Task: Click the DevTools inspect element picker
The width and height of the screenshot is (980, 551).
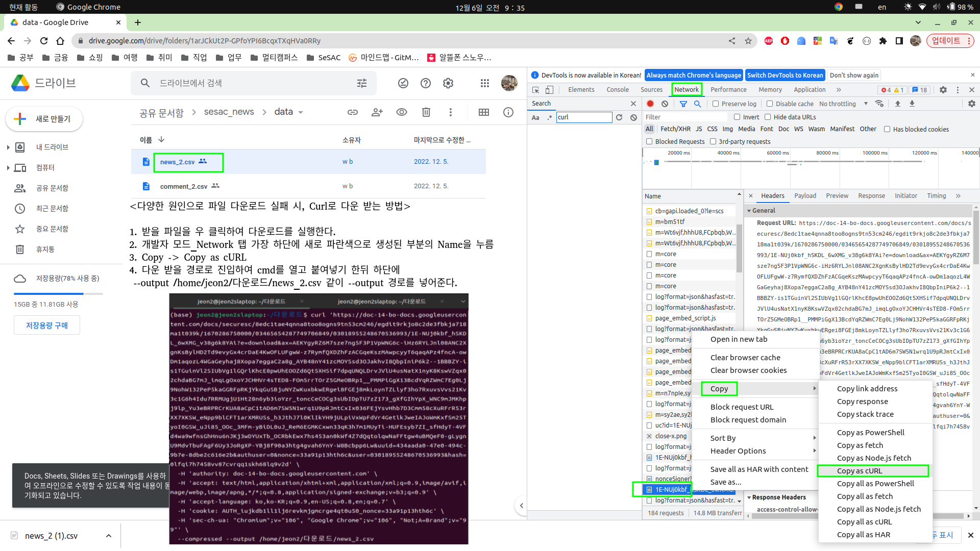Action: pos(535,90)
